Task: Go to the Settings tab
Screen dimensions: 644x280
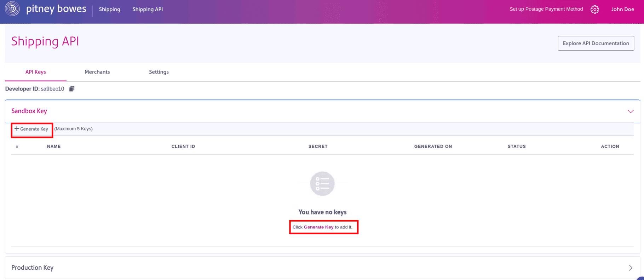Action: click(x=159, y=72)
